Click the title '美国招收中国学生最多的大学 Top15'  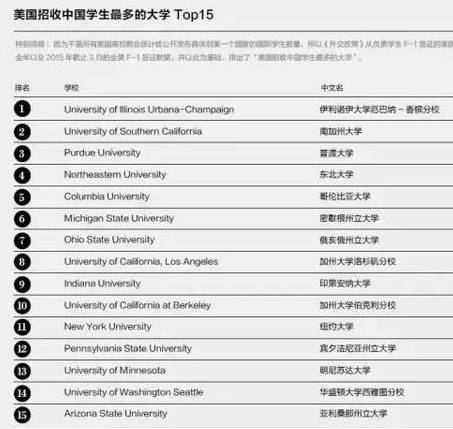114,15
